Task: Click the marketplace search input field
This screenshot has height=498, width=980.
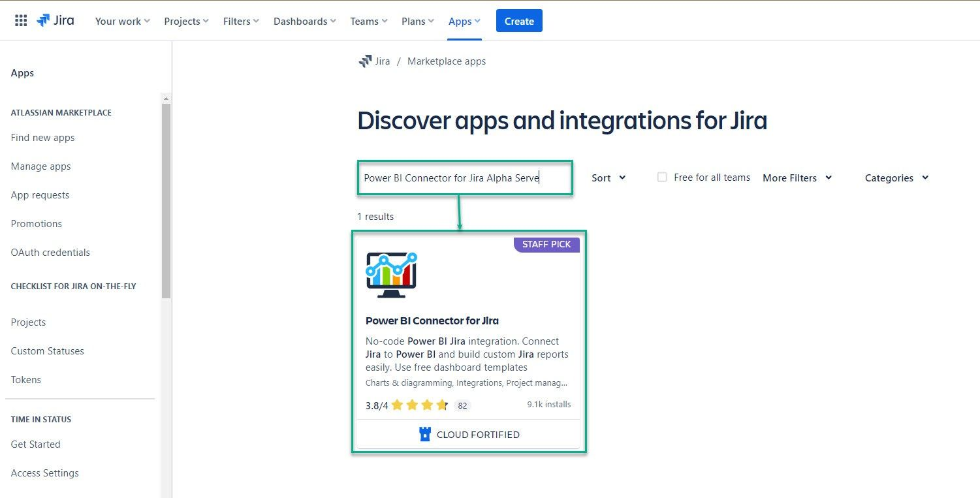Action: [464, 178]
